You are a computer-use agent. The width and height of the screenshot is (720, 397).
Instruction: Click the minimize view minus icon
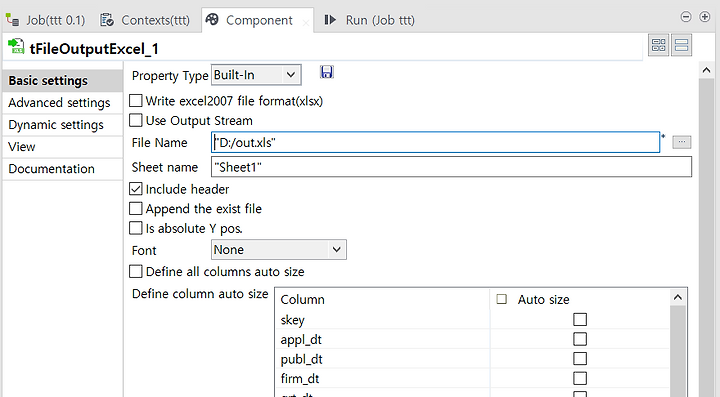686,17
